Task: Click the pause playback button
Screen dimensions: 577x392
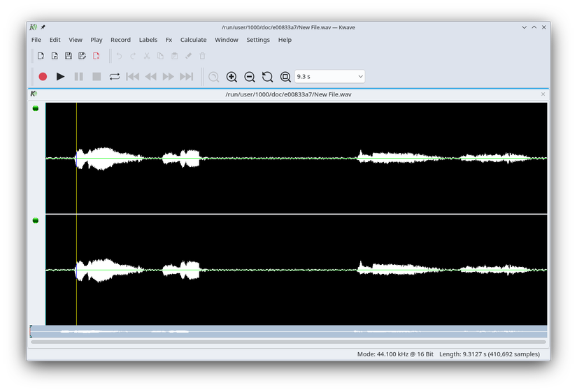Action: [x=78, y=76]
